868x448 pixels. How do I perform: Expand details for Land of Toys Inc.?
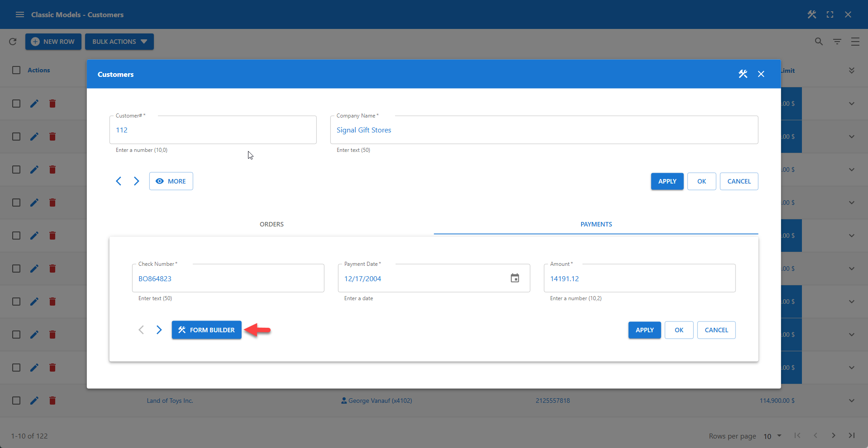click(851, 401)
